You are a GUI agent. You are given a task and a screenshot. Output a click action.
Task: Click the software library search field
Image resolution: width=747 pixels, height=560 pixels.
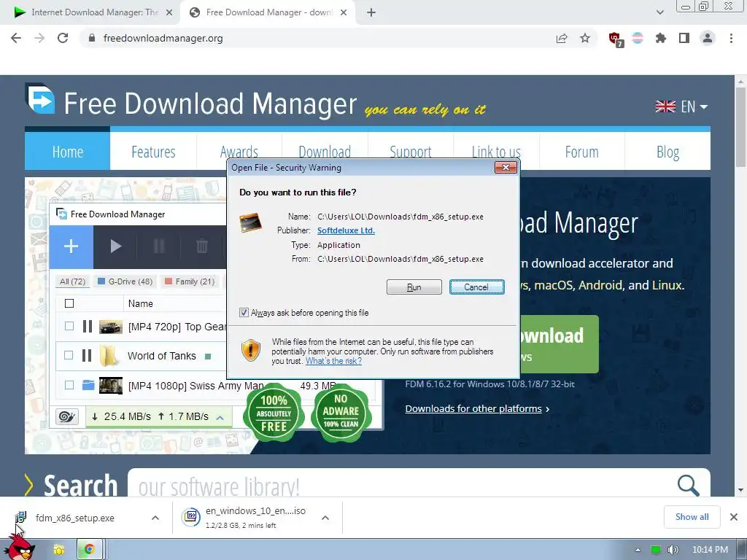click(x=400, y=486)
